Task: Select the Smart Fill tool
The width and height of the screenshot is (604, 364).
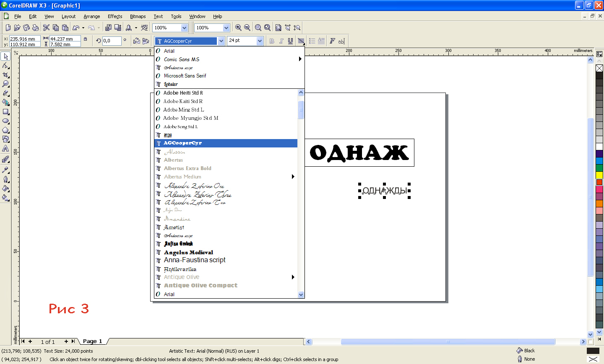Action: click(5, 102)
